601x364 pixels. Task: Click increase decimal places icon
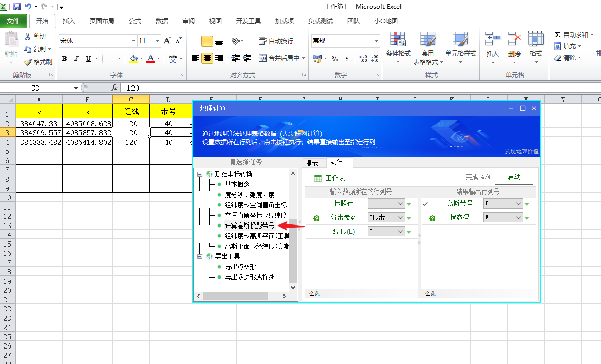(x=363, y=59)
